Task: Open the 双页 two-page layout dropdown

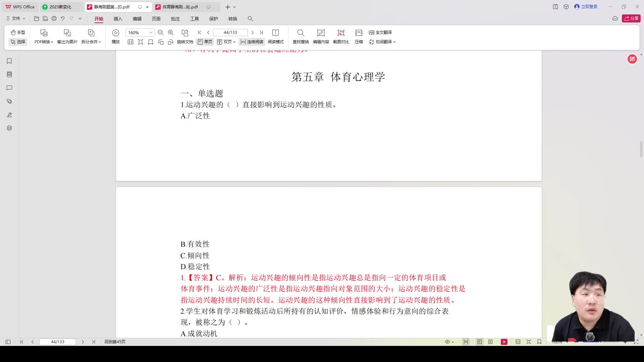Action: [234, 42]
